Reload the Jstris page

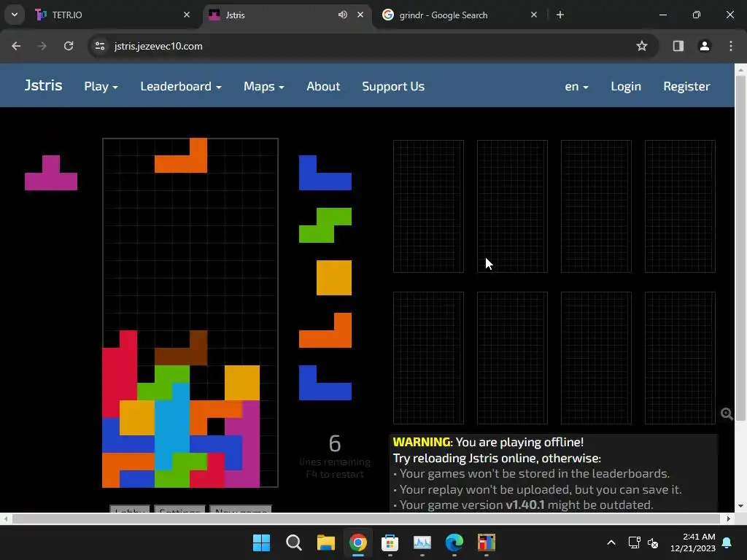[69, 46]
